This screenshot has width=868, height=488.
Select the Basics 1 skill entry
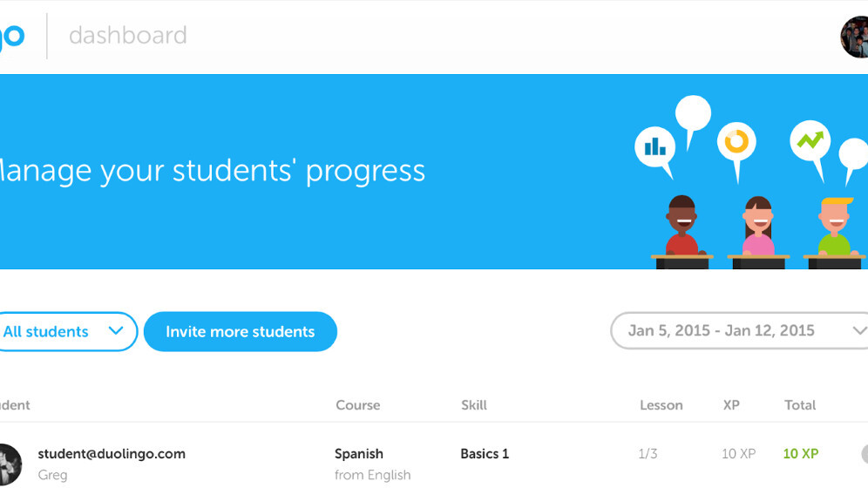(x=485, y=454)
